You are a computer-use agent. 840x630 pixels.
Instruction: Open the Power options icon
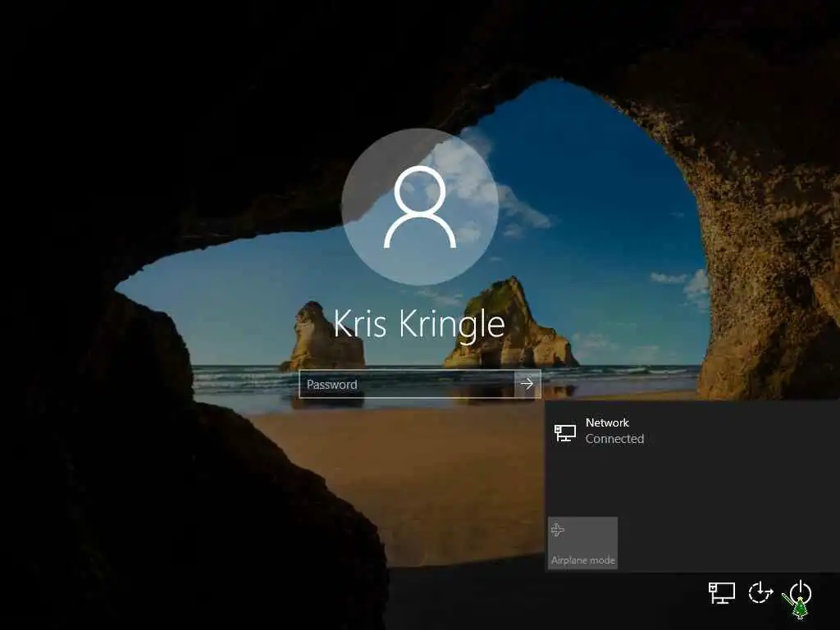click(801, 592)
